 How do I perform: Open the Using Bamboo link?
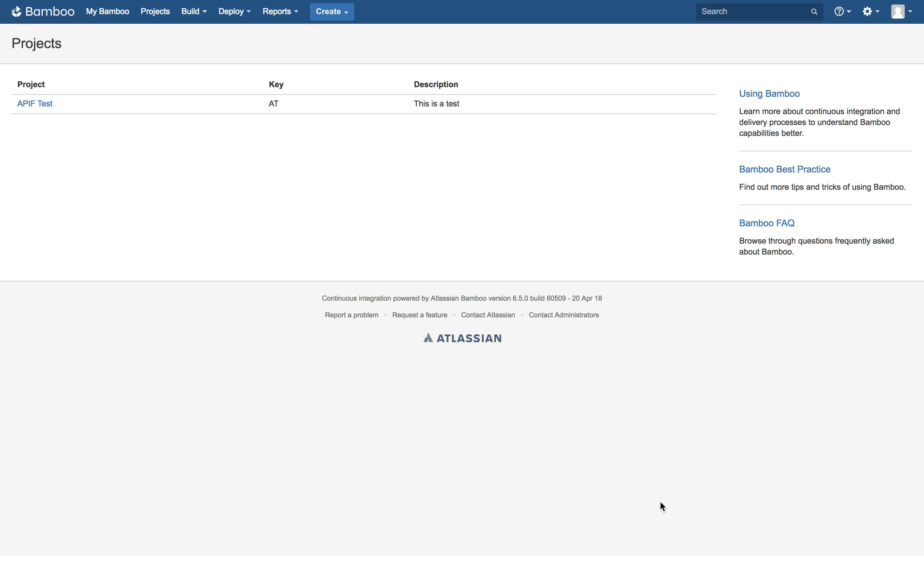(769, 94)
